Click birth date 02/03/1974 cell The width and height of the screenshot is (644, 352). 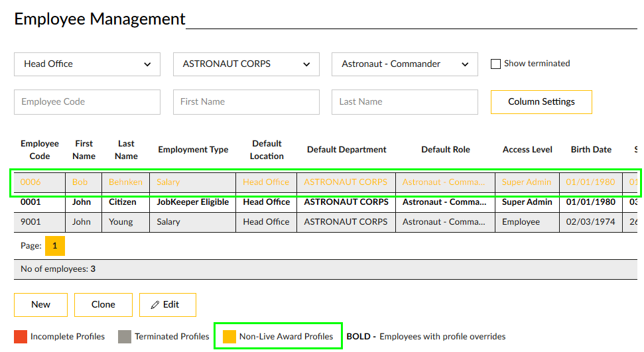590,222
